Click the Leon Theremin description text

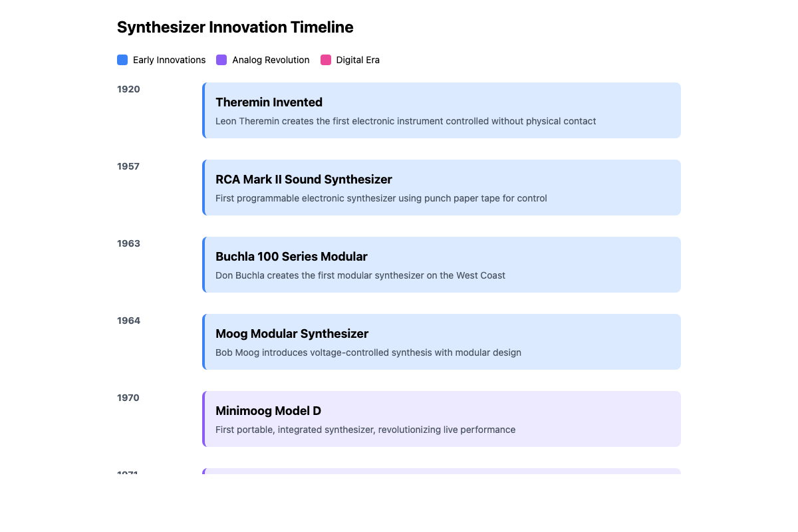[406, 121]
